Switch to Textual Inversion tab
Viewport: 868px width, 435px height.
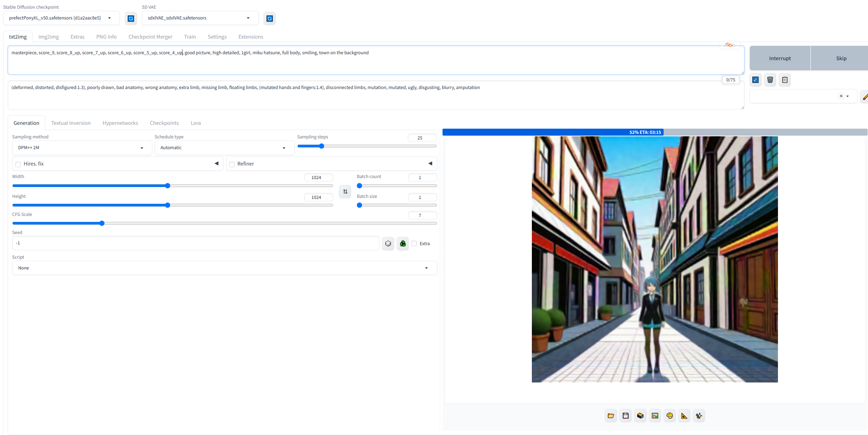[x=71, y=123]
